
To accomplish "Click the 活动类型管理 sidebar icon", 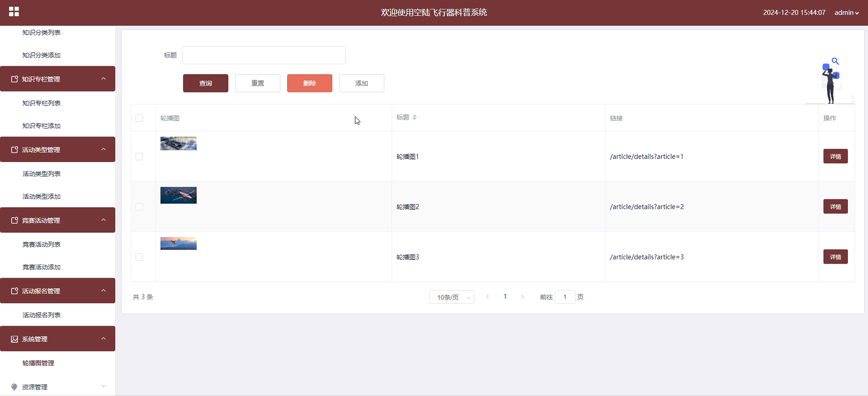I will click(14, 149).
